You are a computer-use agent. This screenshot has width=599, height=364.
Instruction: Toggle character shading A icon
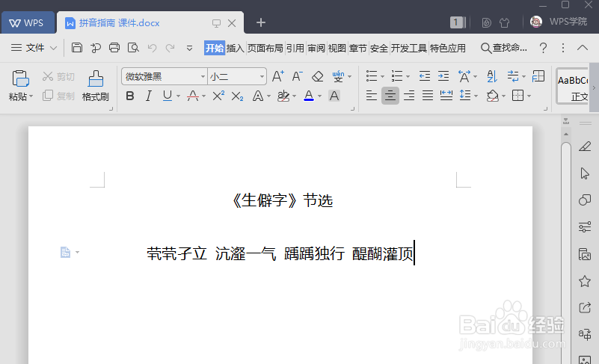point(334,96)
